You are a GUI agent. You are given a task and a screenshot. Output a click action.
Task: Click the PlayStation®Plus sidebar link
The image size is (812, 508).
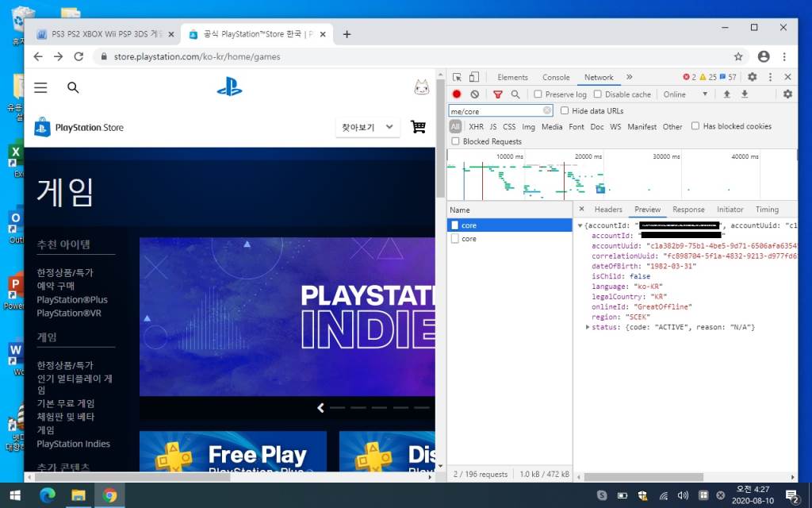click(72, 299)
